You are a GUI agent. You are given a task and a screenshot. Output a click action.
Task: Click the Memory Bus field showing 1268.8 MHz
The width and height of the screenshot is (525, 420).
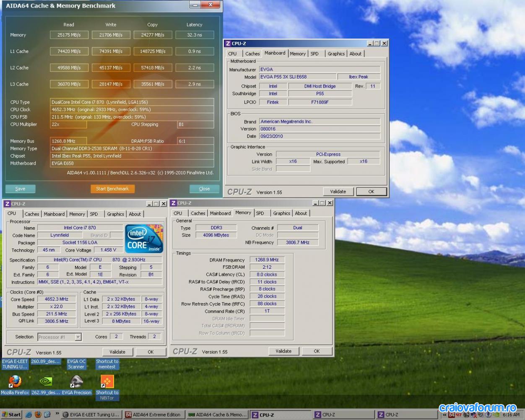68,141
